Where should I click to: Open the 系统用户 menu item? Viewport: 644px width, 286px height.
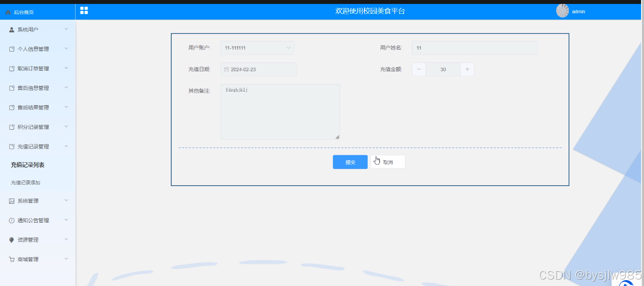pos(38,29)
